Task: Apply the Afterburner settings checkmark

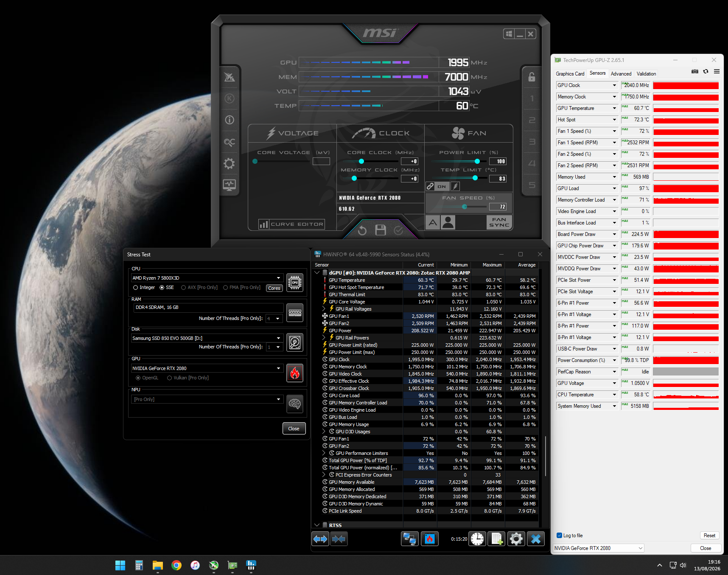Action: [x=398, y=230]
